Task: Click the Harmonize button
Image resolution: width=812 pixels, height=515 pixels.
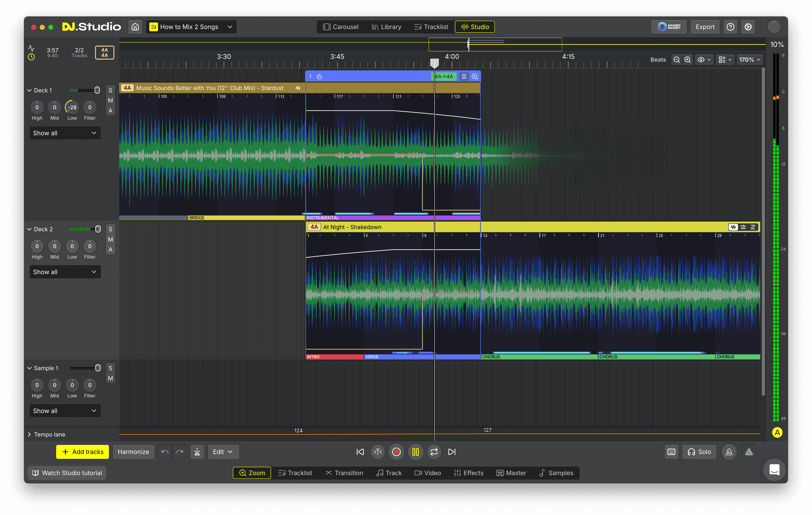Action: click(133, 452)
